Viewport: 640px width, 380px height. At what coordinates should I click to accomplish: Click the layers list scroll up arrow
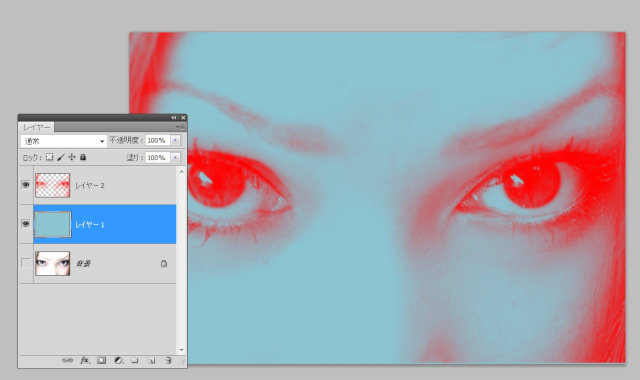pyautogui.click(x=181, y=171)
